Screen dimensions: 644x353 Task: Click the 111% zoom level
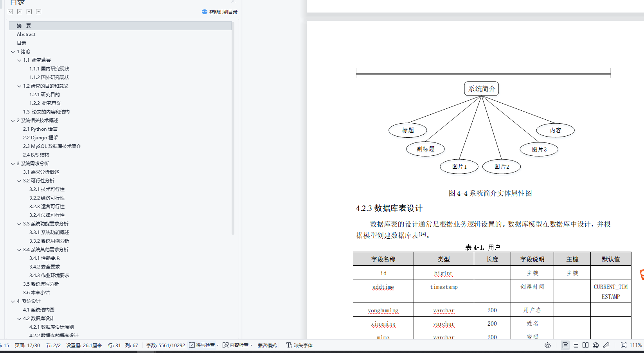(x=635, y=345)
